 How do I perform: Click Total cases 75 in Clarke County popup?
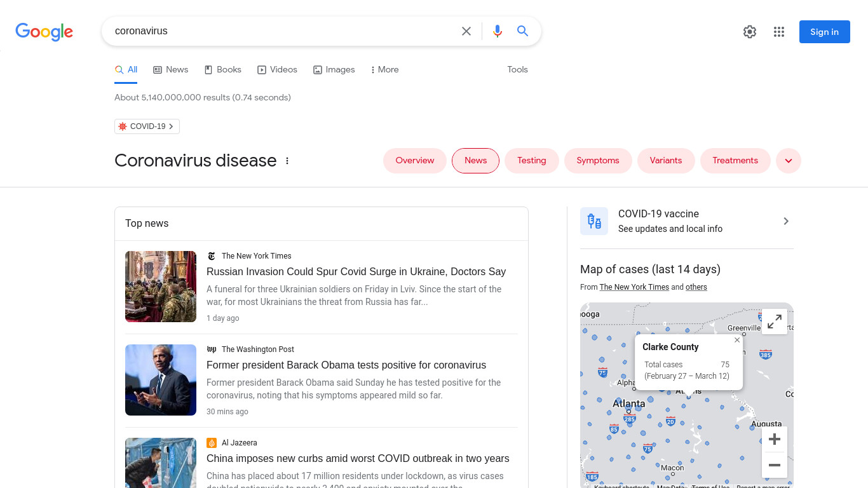tap(687, 365)
